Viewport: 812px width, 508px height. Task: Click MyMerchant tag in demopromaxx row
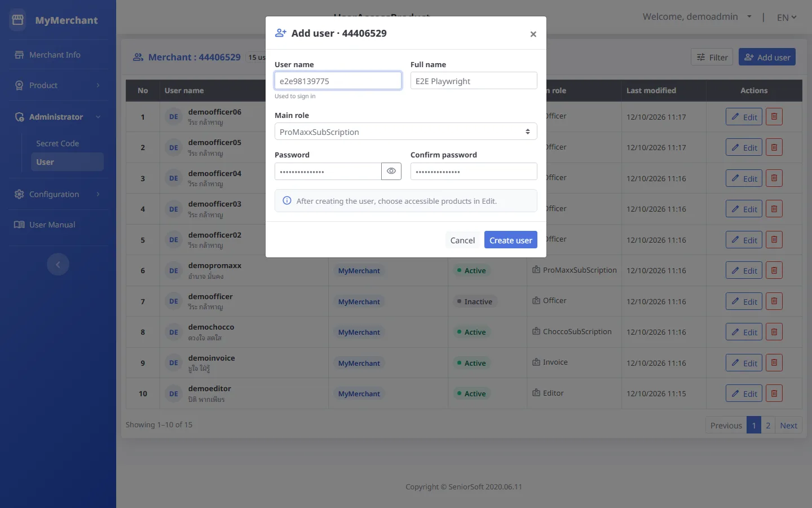(x=359, y=270)
